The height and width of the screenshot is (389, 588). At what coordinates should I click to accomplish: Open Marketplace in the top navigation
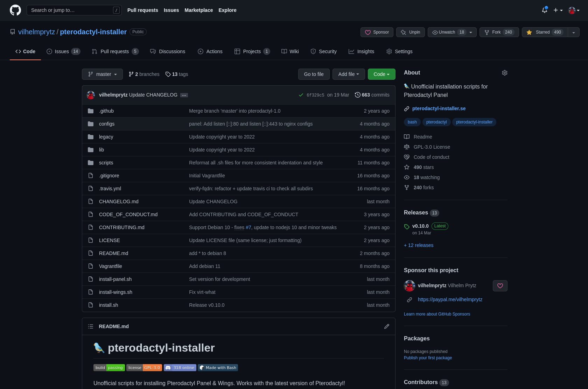199,10
